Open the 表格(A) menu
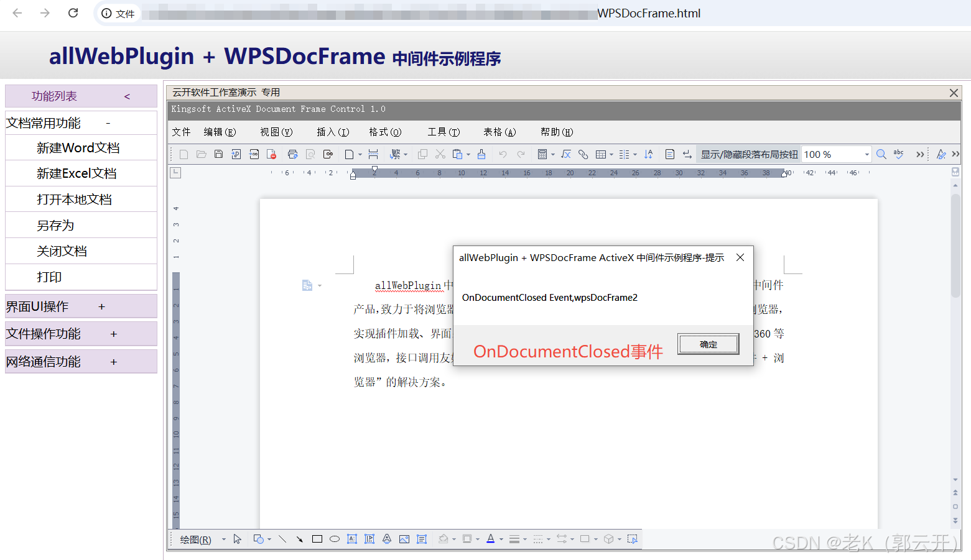Image resolution: width=971 pixels, height=560 pixels. [x=499, y=132]
